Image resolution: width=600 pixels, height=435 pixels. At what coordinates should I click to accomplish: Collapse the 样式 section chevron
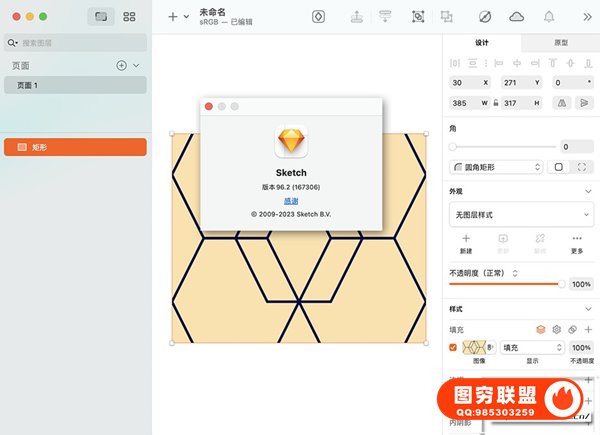(587, 308)
